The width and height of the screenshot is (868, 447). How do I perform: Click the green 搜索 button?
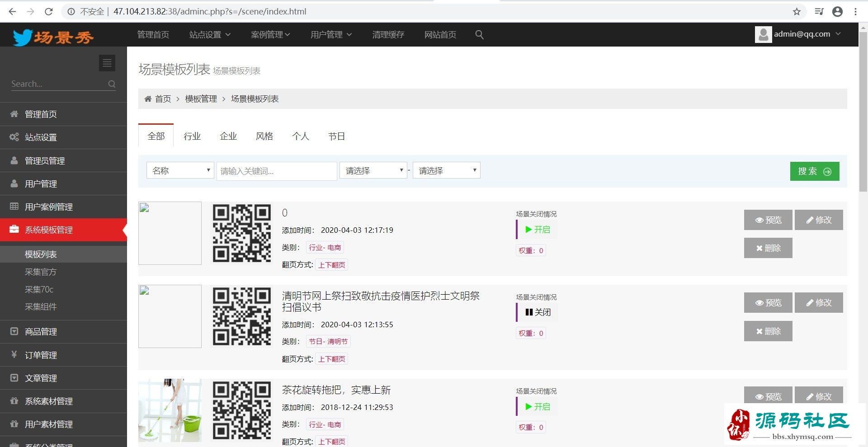coord(815,171)
